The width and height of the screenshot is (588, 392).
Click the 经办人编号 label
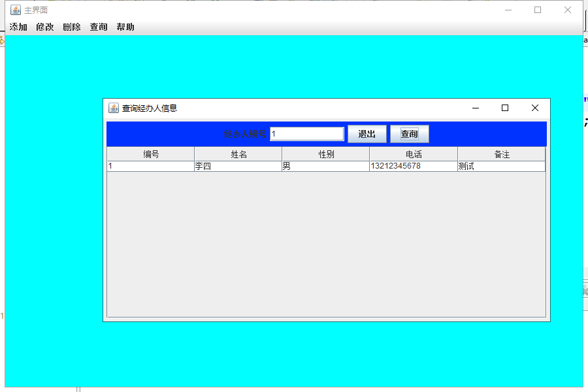point(245,134)
